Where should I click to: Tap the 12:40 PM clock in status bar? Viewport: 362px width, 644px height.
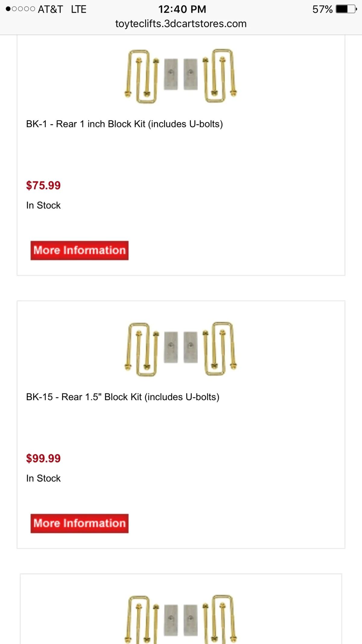click(x=182, y=9)
